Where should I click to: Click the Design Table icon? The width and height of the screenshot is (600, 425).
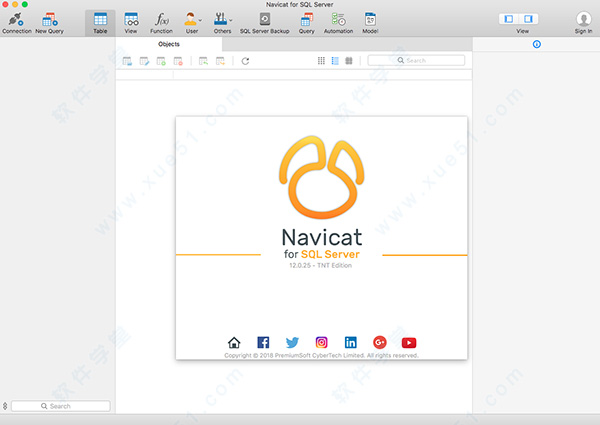(144, 61)
